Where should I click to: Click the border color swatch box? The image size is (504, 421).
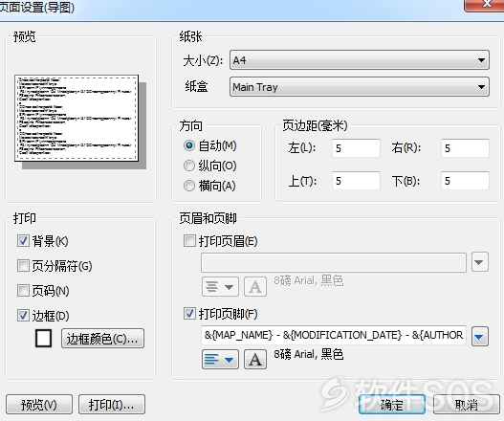43,339
